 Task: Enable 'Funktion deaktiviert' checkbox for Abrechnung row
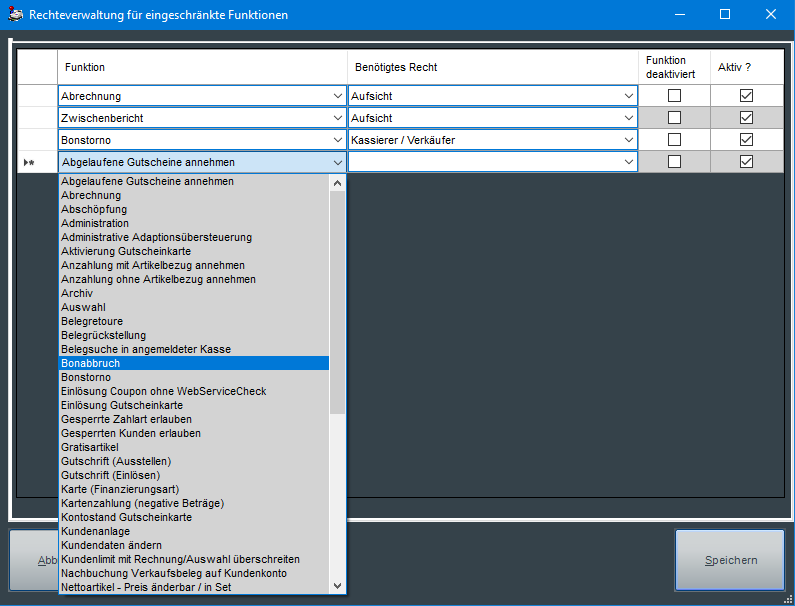click(674, 96)
